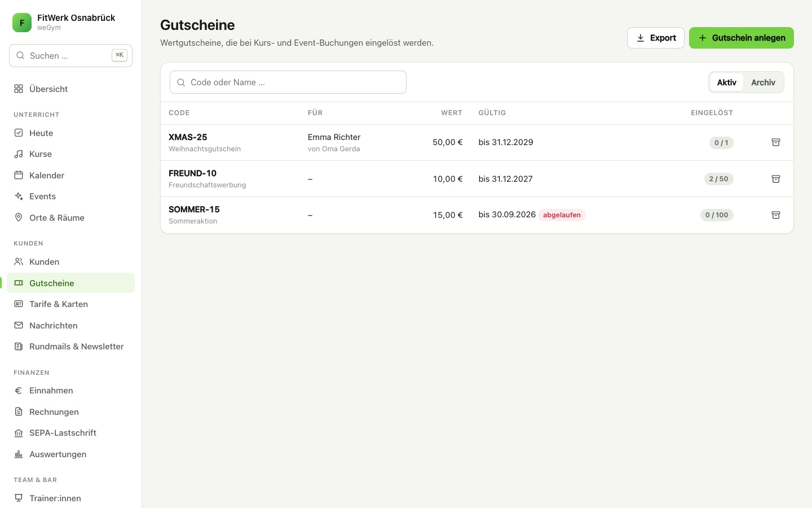Viewport: 812px width, 508px height.
Task: Click the Auswertungen chart icon
Action: 19,454
